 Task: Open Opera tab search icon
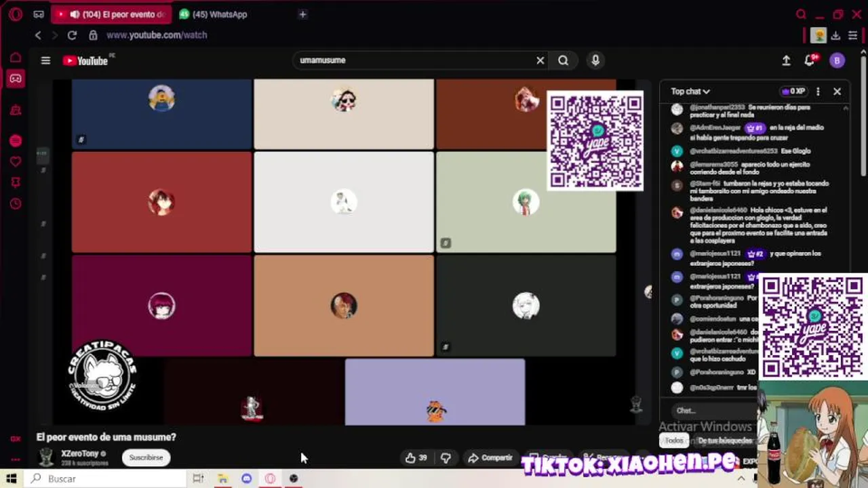pos(801,14)
